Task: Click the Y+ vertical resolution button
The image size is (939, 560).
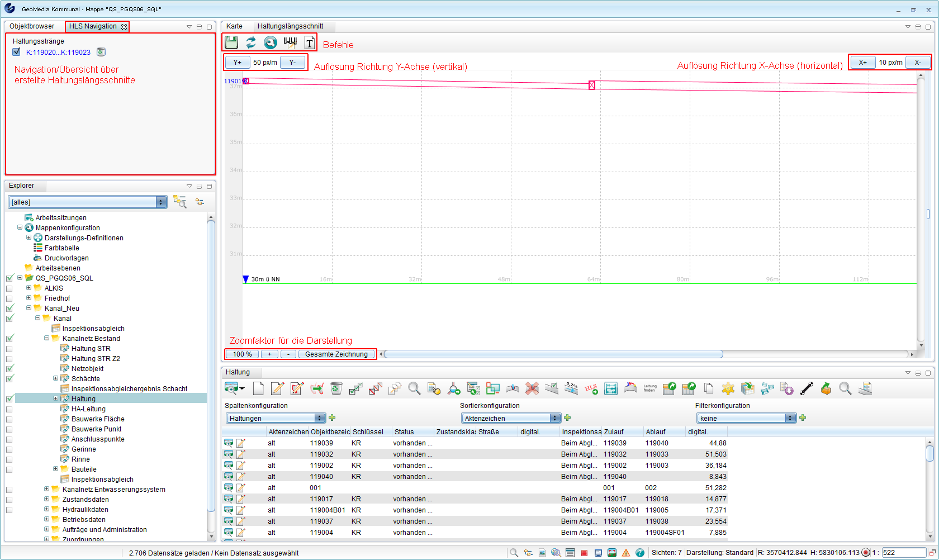Action: pos(238,62)
